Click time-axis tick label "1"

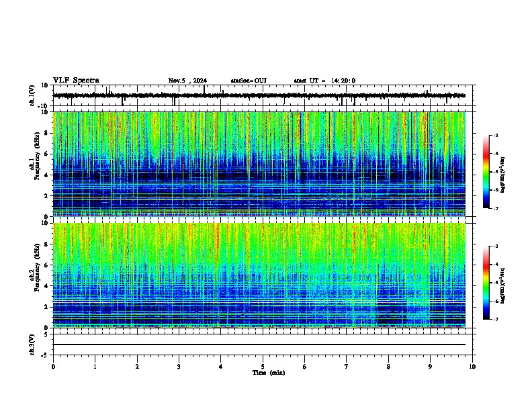pyautogui.click(x=95, y=367)
